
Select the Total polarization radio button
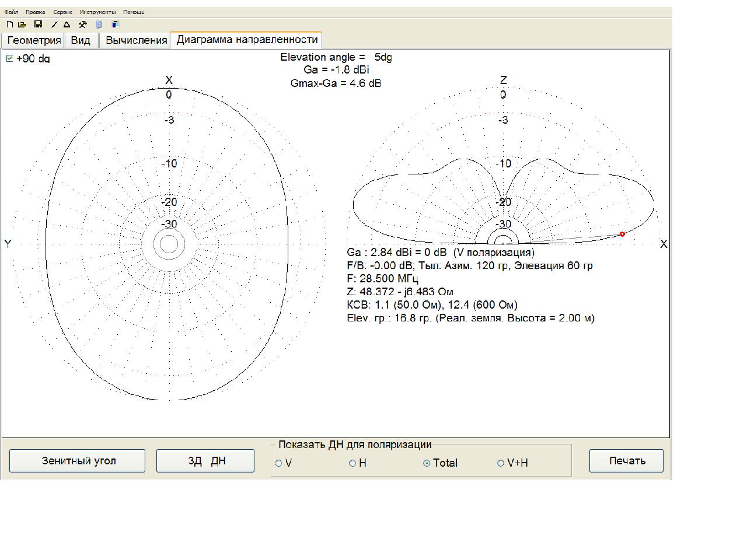tap(427, 463)
